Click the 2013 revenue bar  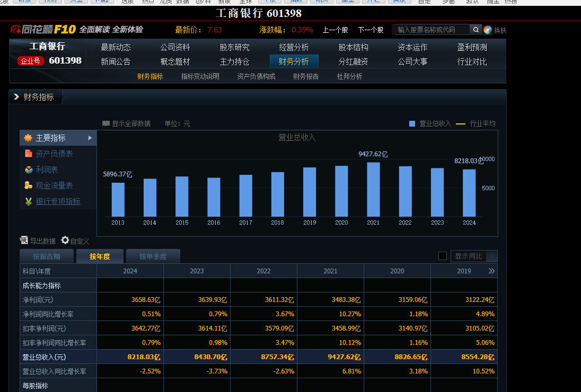tap(118, 200)
